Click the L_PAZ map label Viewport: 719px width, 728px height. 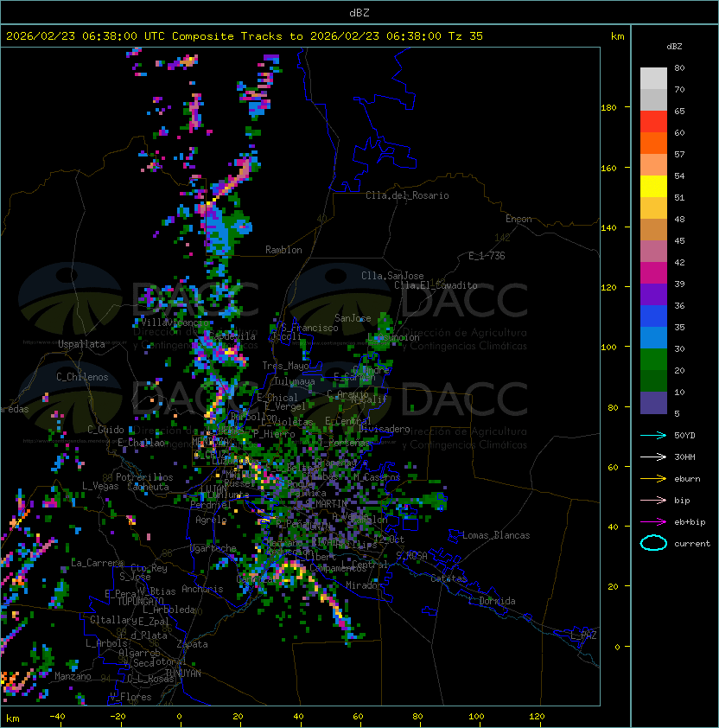click(583, 635)
